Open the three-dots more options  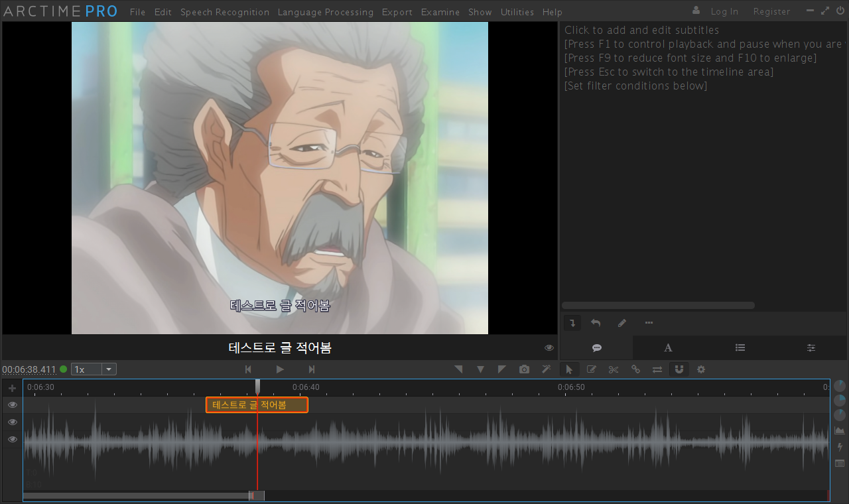pos(649,323)
